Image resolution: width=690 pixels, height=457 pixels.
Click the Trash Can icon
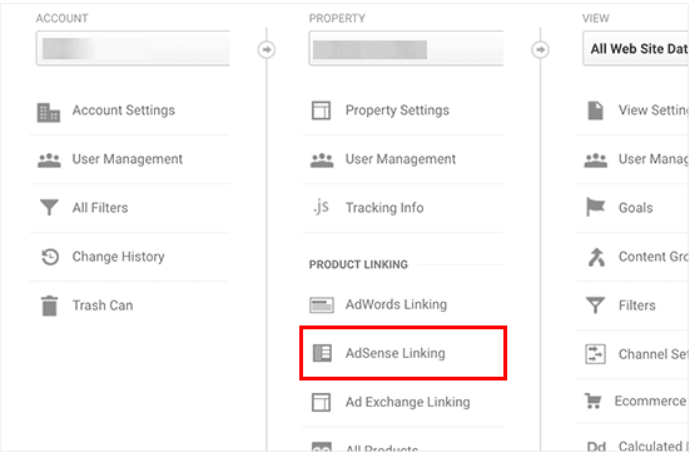pos(49,306)
